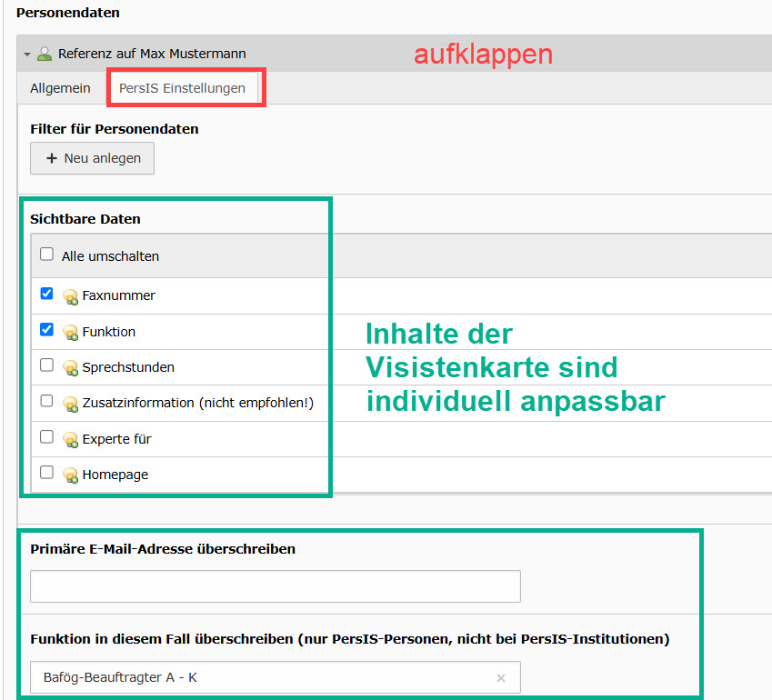The width and height of the screenshot is (772, 700).
Task: Uncheck the Faxnummer checkbox
Action: [47, 295]
